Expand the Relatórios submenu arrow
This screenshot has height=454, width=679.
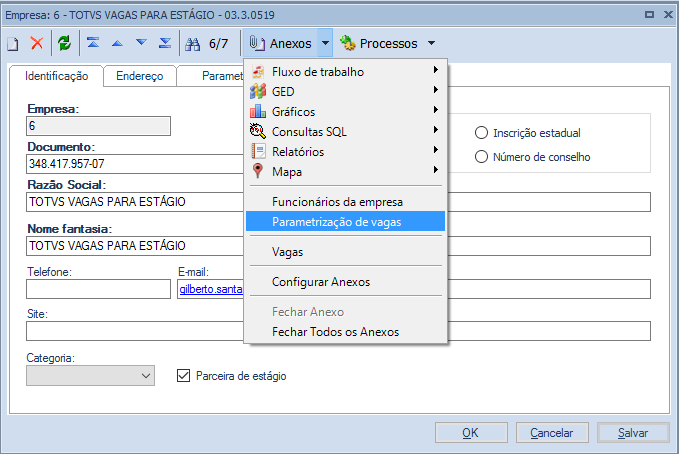click(x=436, y=149)
